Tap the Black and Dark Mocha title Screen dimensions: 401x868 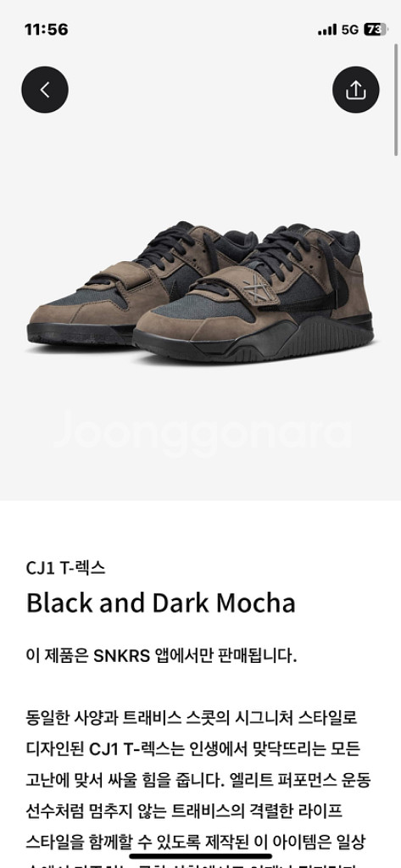(x=160, y=603)
